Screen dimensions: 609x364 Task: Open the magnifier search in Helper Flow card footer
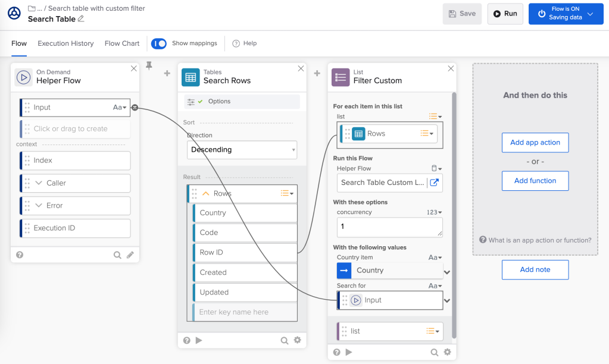click(x=117, y=255)
